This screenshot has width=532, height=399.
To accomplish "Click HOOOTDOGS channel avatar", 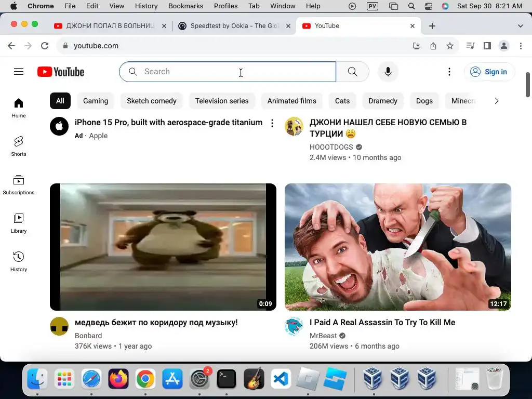I will (294, 126).
